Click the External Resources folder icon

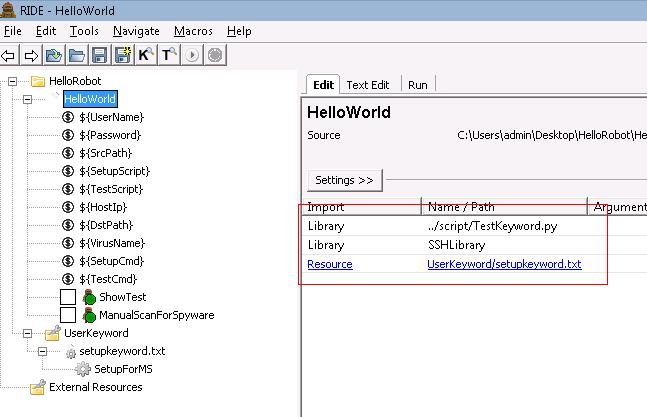[38, 387]
